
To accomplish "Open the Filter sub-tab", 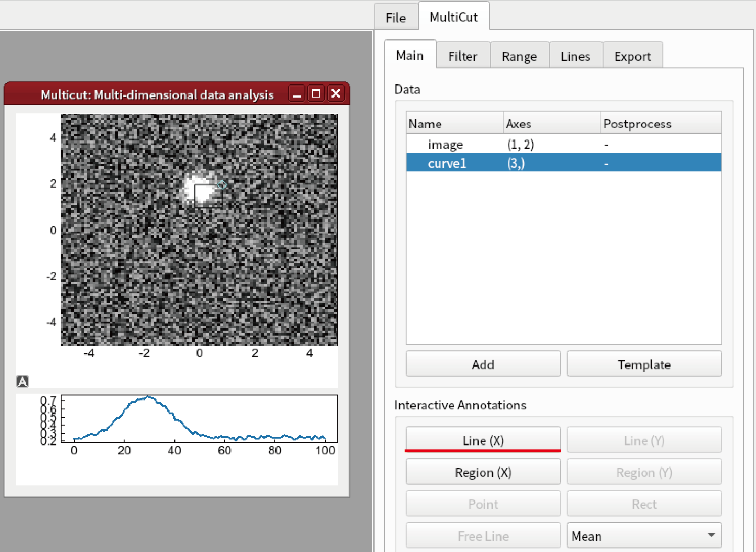I will pyautogui.click(x=463, y=56).
